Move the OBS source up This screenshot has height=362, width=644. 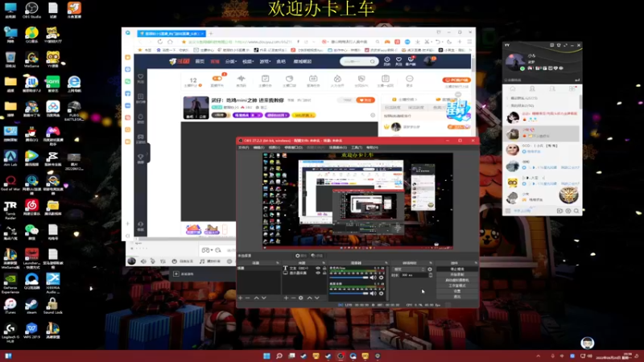coord(310,298)
